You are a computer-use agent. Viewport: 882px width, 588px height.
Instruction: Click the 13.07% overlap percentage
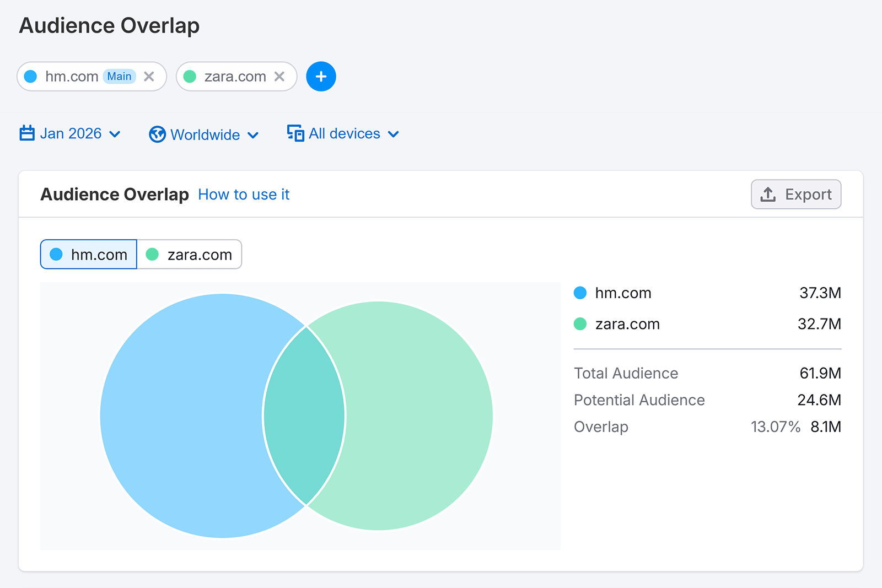coord(775,427)
